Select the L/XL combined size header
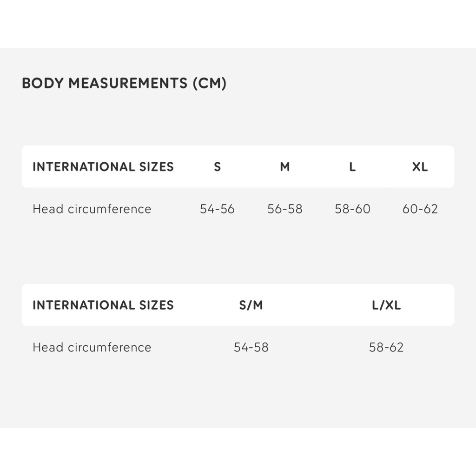The image size is (476, 476). [386, 305]
